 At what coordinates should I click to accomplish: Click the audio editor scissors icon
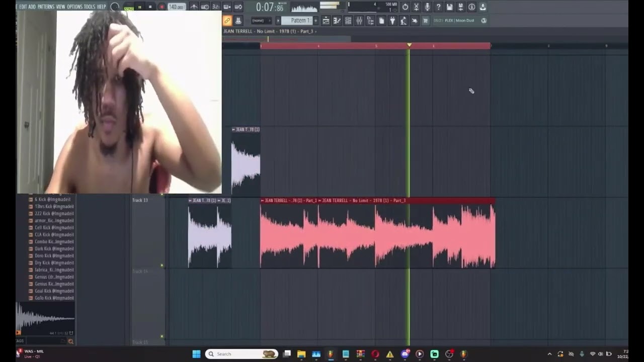coord(416,7)
